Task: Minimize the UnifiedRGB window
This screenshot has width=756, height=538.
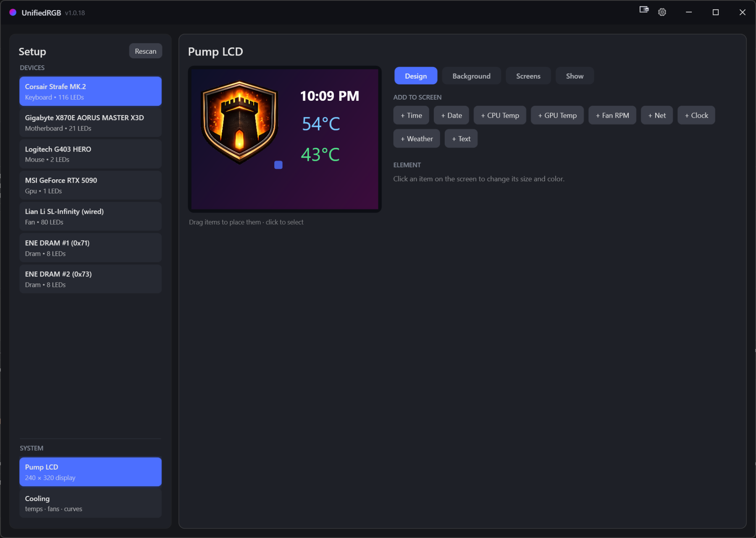Action: 689,12
